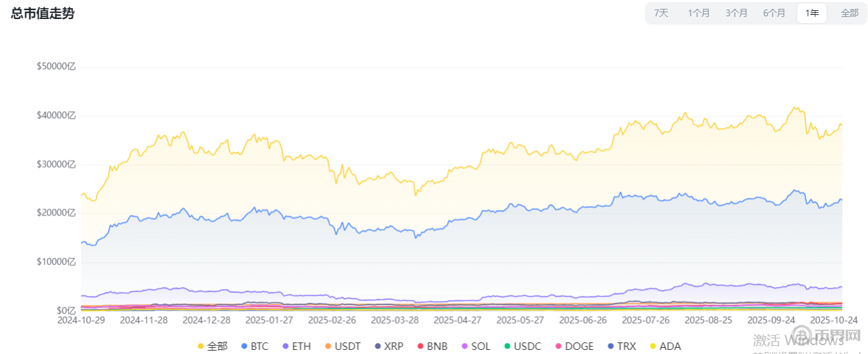Image resolution: width=868 pixels, height=354 pixels.
Task: Show the 6个月 time range
Action: 774,13
